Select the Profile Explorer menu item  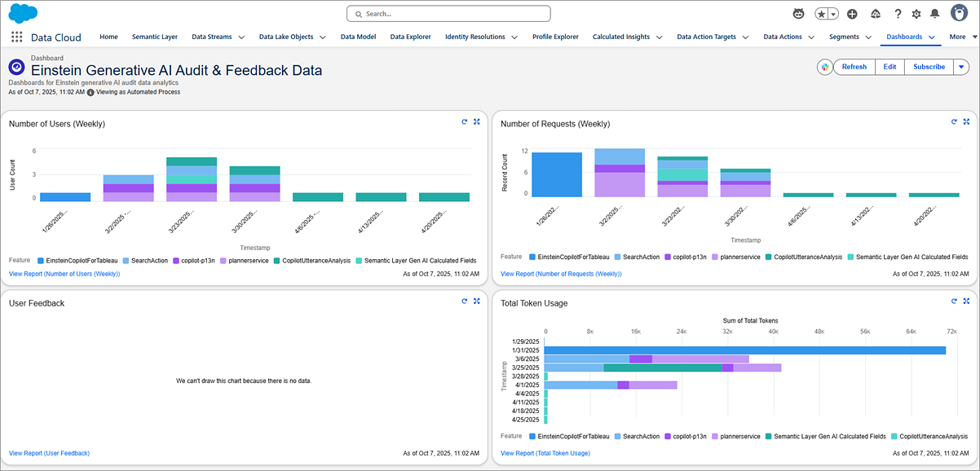(x=555, y=37)
